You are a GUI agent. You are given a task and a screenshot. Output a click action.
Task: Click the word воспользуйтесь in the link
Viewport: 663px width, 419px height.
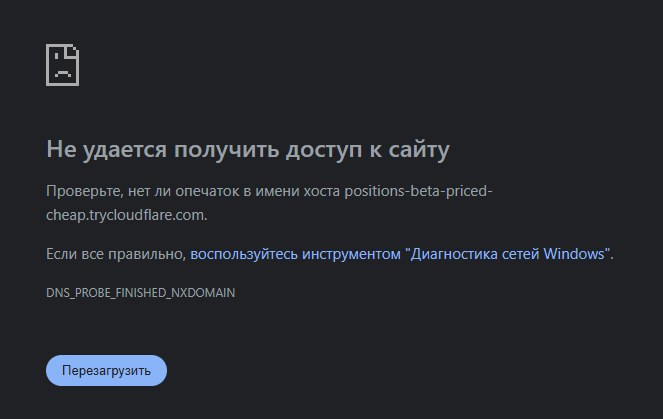pos(244,254)
